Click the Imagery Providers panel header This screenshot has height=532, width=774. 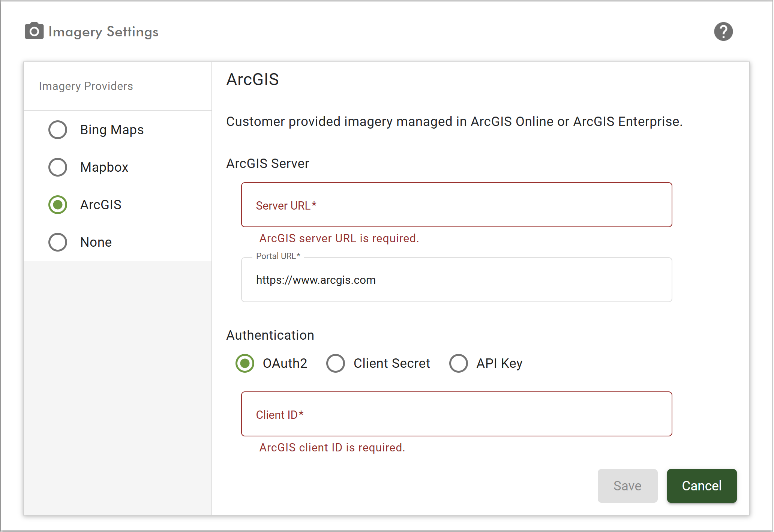[x=86, y=86]
